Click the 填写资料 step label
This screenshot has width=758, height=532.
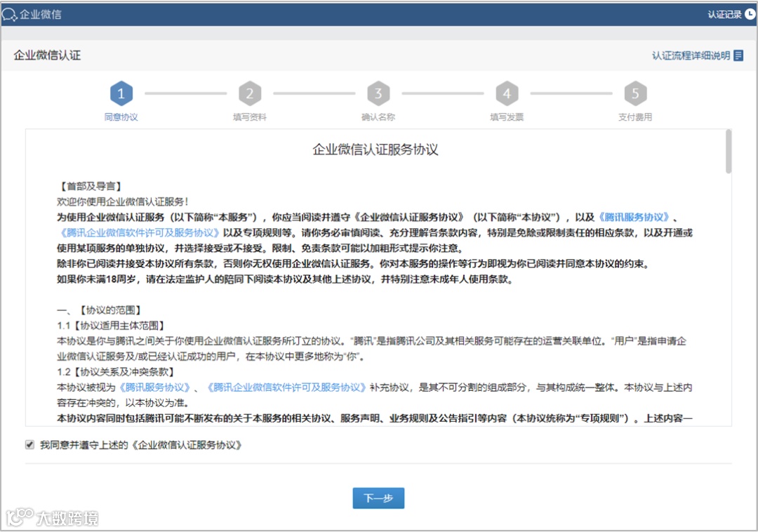pyautogui.click(x=249, y=117)
